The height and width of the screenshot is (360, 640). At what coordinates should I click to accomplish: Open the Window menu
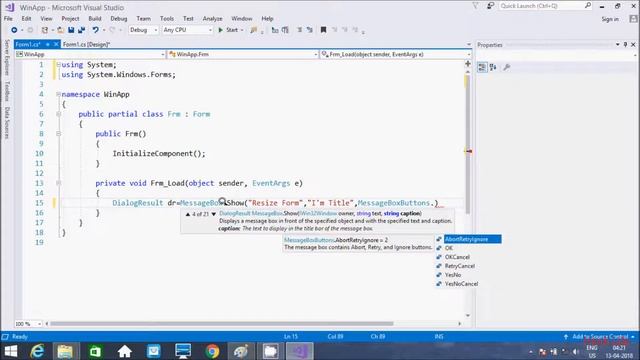coord(242,18)
